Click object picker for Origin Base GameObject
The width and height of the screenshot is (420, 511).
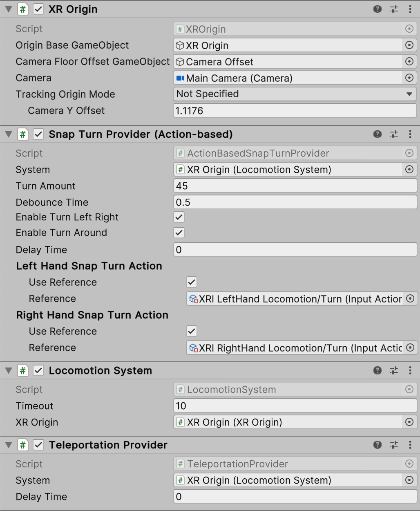409,45
